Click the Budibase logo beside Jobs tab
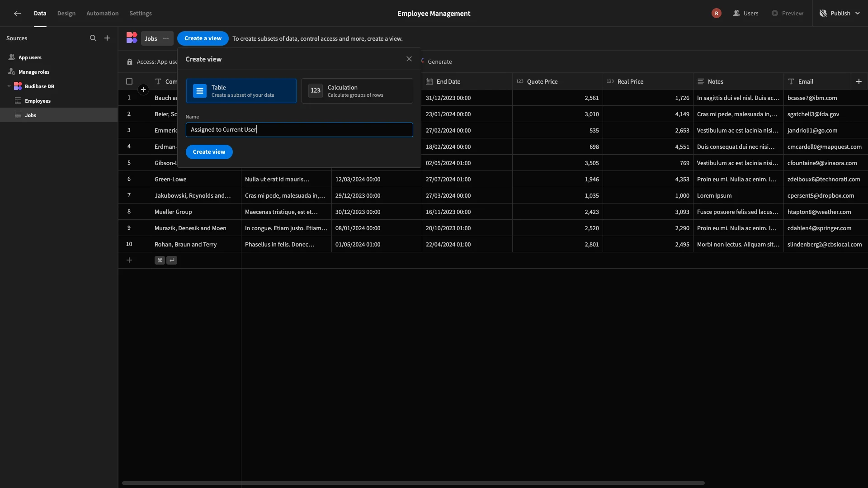 coord(132,38)
